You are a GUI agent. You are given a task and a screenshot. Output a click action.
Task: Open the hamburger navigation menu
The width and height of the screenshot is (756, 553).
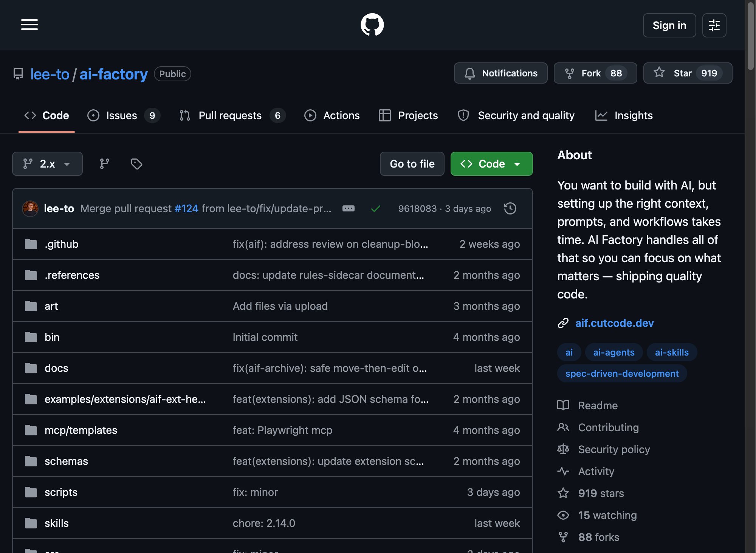[x=29, y=25]
